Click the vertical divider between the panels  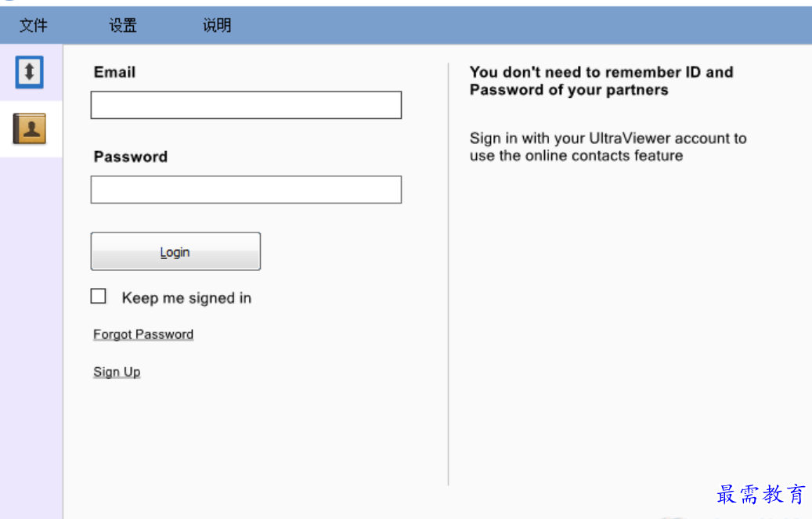pos(449,274)
